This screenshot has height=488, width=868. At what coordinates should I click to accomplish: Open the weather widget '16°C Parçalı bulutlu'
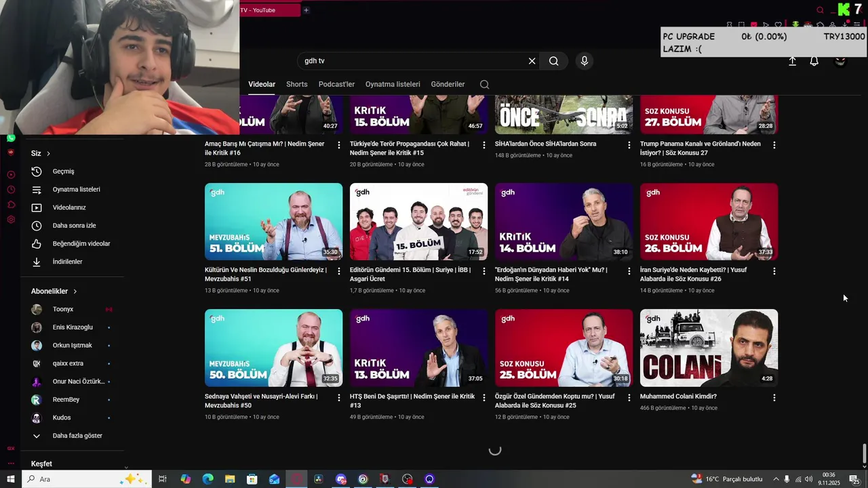pos(727,479)
